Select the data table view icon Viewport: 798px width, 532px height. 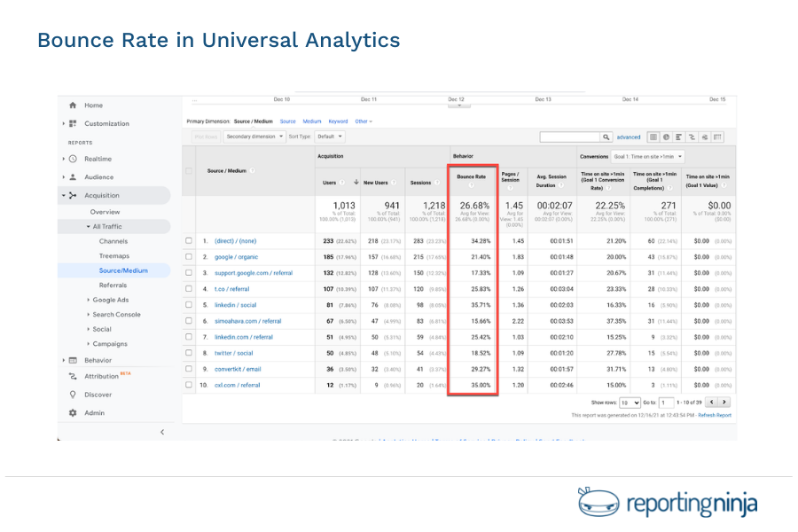click(x=653, y=137)
